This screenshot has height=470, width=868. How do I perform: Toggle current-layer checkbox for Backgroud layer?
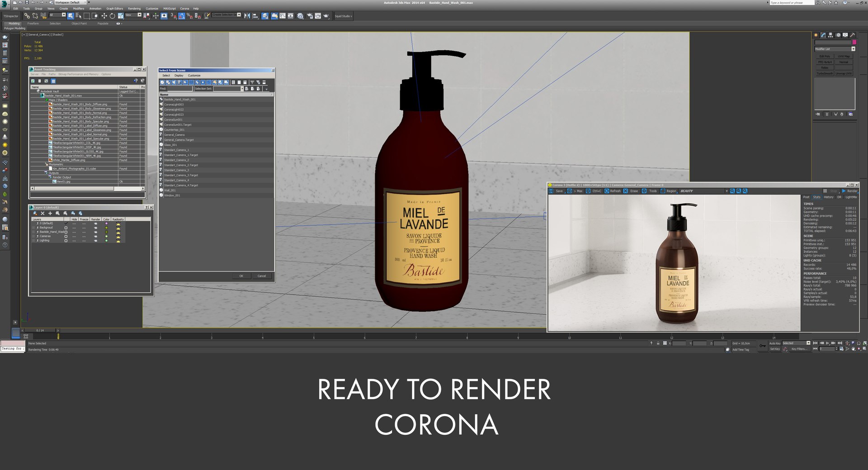point(66,228)
